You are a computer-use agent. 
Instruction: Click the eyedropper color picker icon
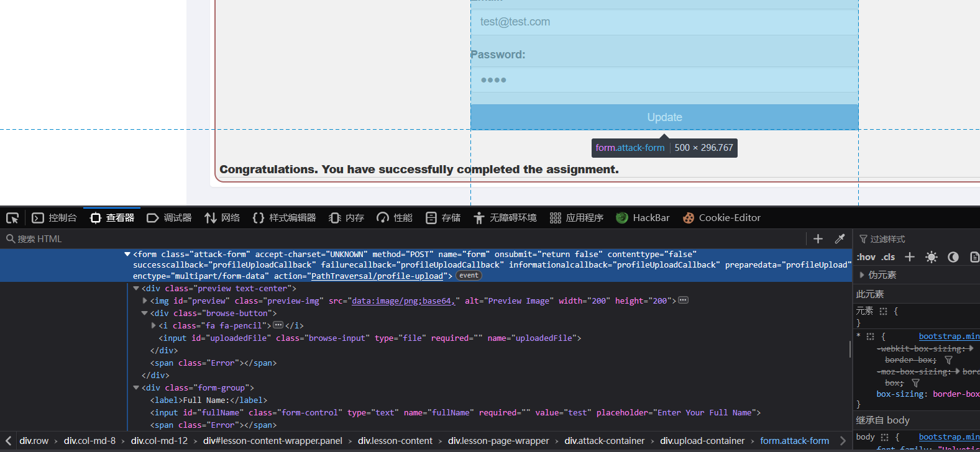pos(840,239)
